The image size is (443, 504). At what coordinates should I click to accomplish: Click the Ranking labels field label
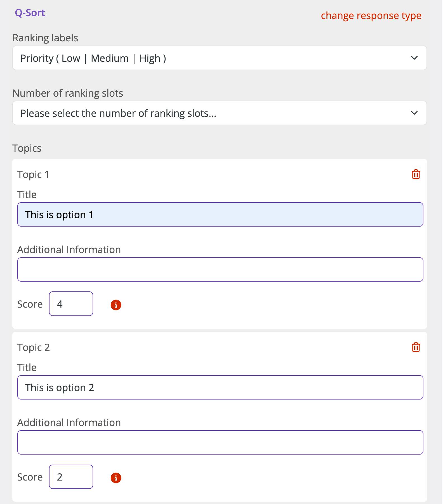pyautogui.click(x=45, y=38)
